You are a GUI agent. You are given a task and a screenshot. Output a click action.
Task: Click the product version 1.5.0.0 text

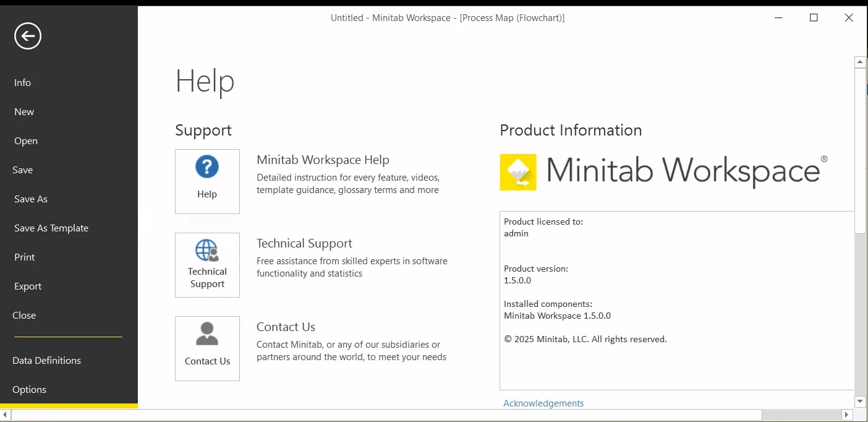point(517,280)
